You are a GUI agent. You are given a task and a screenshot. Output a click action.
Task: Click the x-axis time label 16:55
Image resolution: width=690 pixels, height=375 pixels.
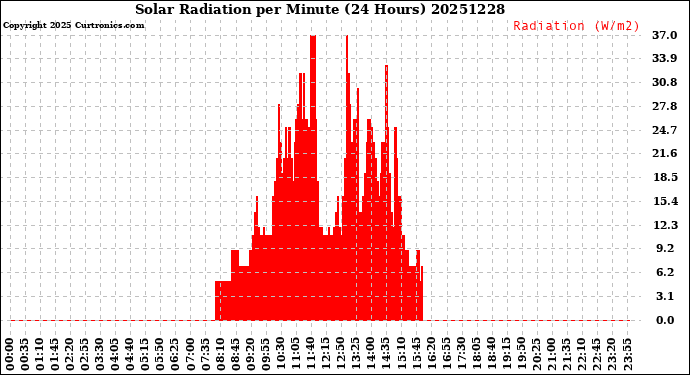pos(446,355)
